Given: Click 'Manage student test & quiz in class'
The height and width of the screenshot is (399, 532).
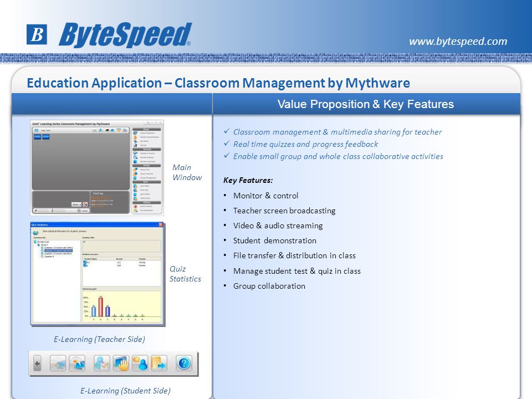Looking at the screenshot, I should click(297, 271).
